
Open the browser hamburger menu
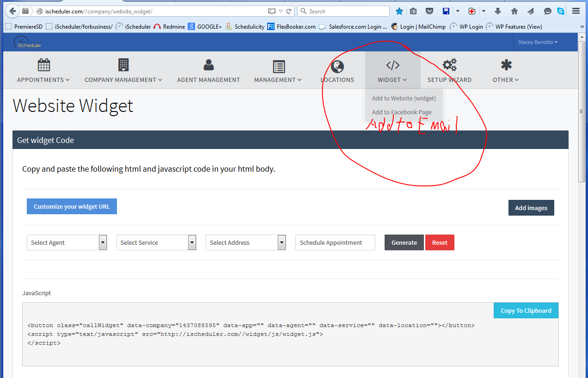576,11
